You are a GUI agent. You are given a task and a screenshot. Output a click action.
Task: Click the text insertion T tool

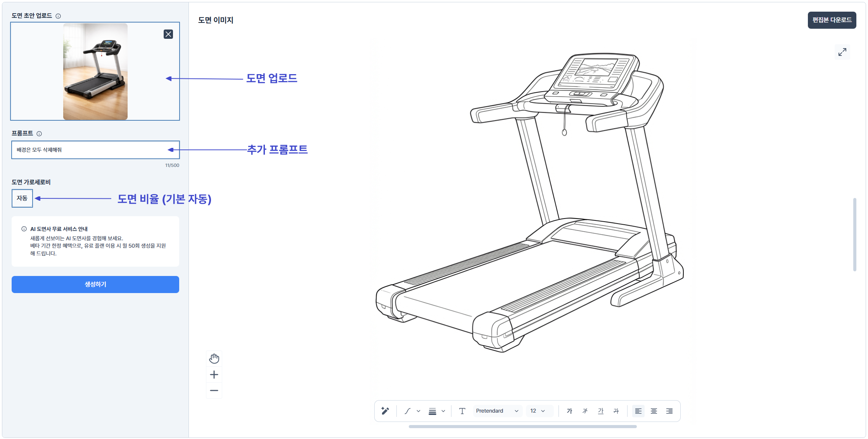pos(462,411)
